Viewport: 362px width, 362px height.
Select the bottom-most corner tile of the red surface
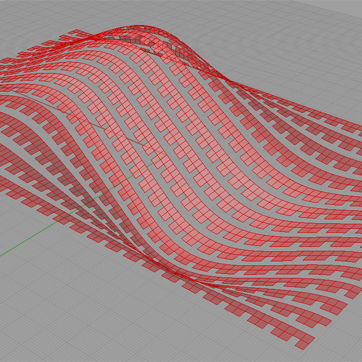tap(305, 341)
